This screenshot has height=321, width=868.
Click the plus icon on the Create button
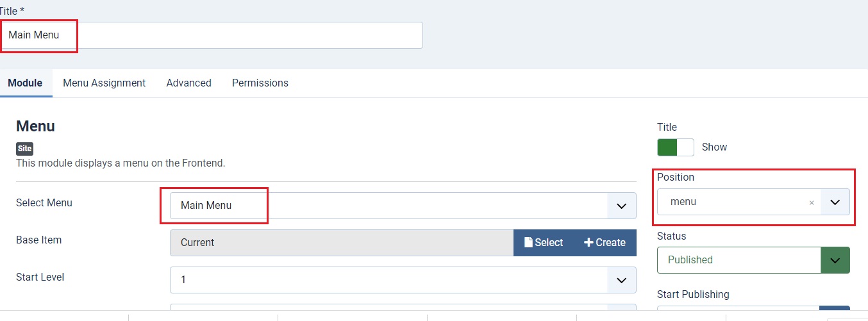click(x=588, y=243)
